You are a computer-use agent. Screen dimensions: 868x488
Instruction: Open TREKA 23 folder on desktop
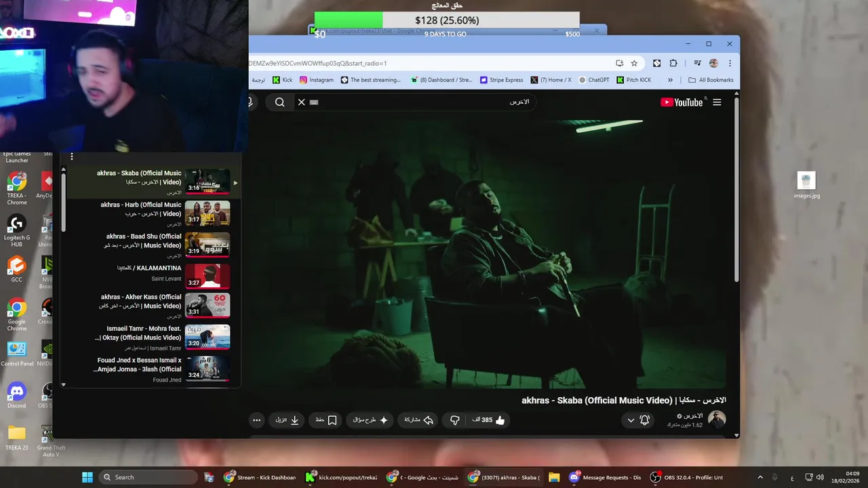pos(17,438)
